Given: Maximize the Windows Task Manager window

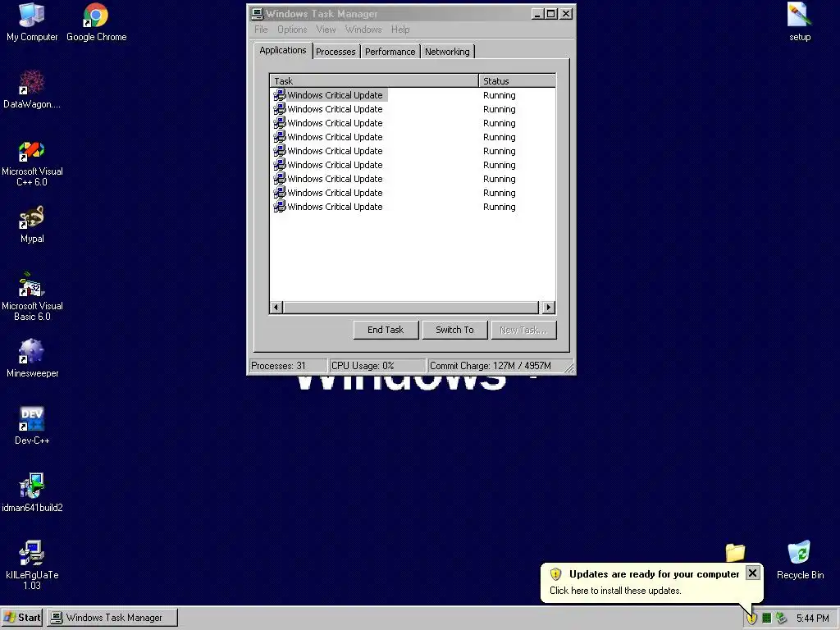Looking at the screenshot, I should pos(550,13).
